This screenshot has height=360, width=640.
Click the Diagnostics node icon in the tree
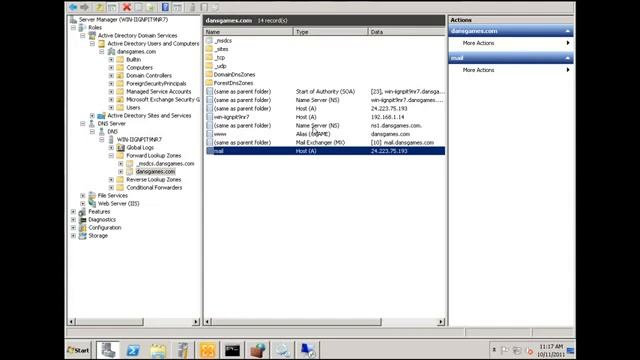[82, 220]
